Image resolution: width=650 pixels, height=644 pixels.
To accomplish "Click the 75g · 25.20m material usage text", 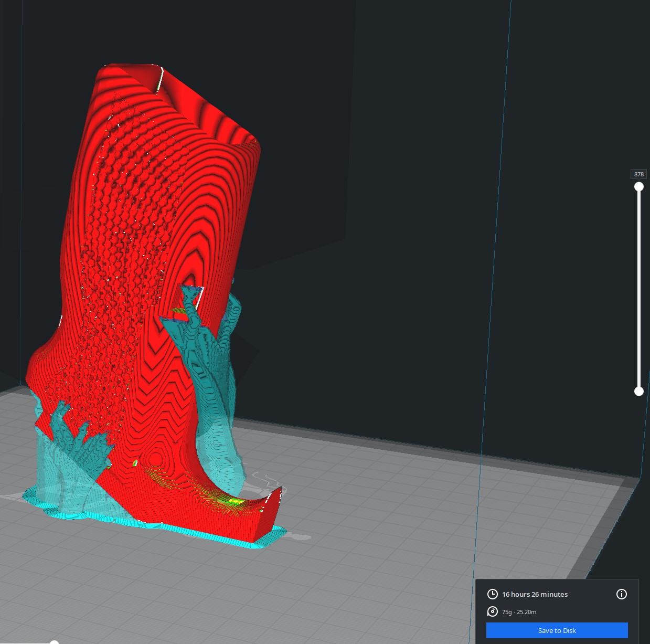I will [519, 612].
